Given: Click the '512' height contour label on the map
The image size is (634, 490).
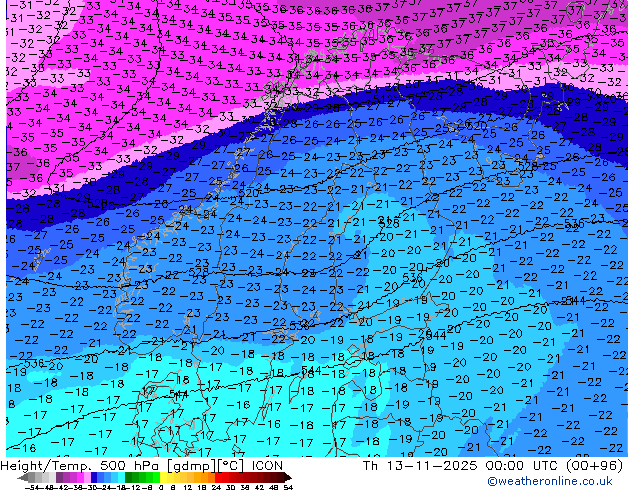Looking at the screenshot, I should [383, 99].
